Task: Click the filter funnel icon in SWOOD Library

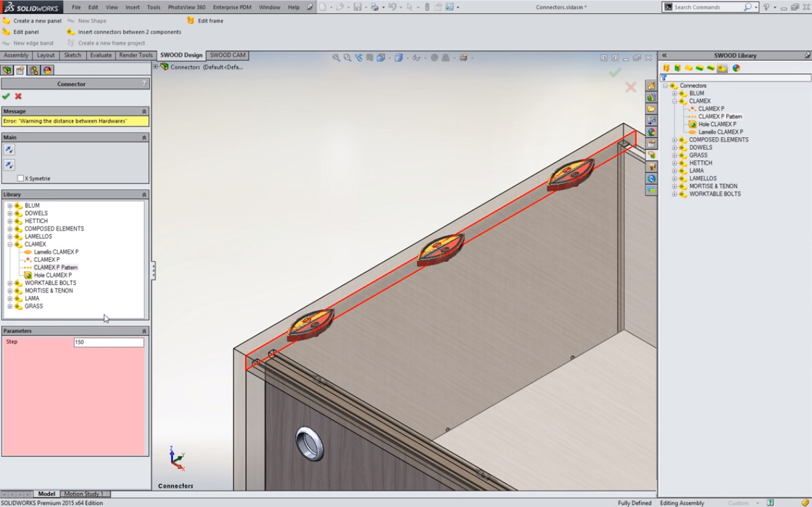Action: 664,78
